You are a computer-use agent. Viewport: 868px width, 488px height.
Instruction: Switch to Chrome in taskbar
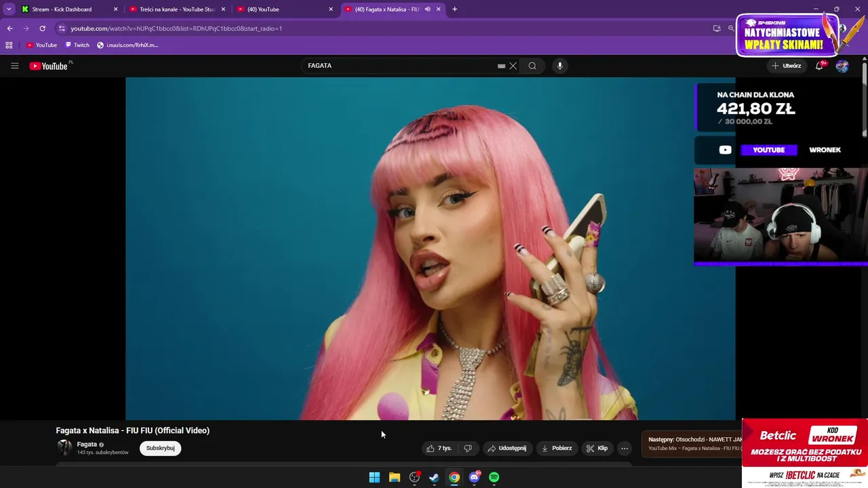pyautogui.click(x=454, y=477)
